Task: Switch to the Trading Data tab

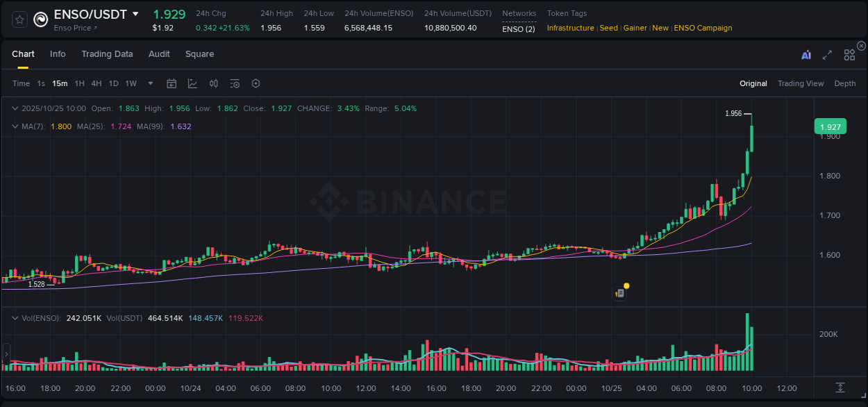Action: 107,53
